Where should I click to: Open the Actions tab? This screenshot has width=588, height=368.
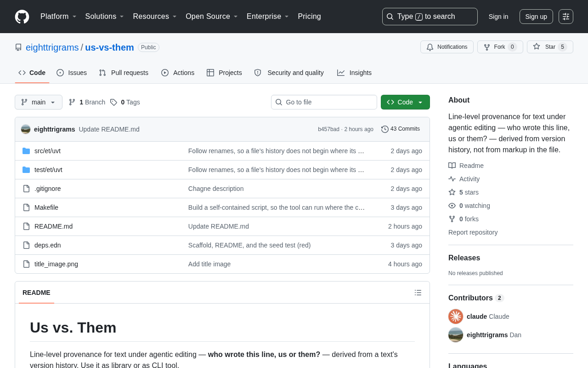point(178,73)
